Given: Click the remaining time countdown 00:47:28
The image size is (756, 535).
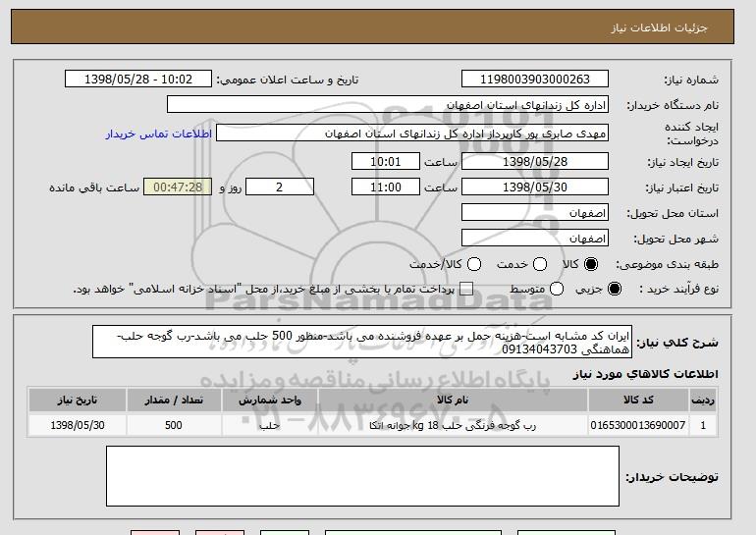Looking at the screenshot, I should point(178,187).
